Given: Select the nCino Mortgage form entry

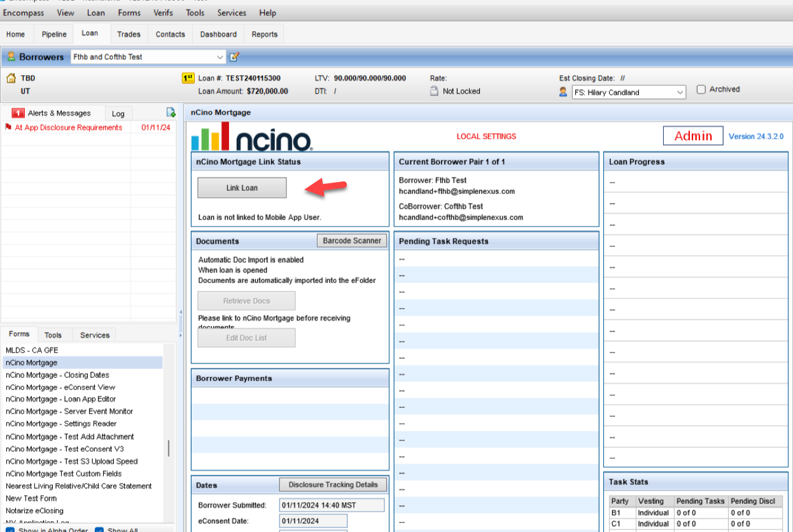Looking at the screenshot, I should pyautogui.click(x=83, y=363).
